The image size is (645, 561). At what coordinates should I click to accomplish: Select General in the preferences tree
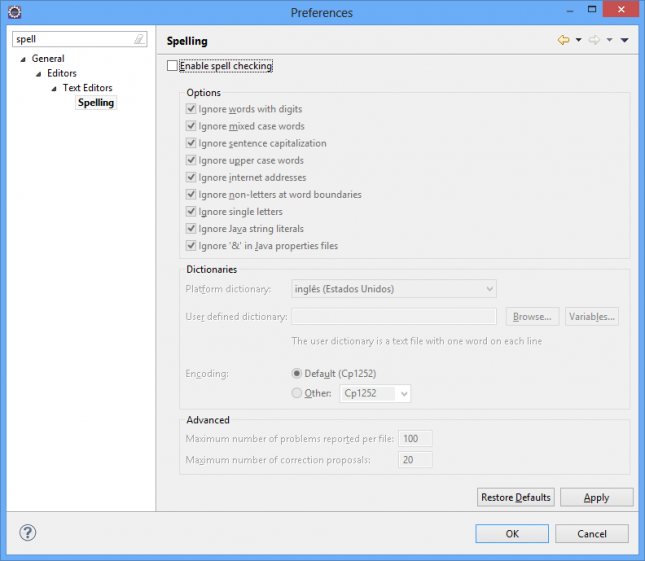(x=48, y=58)
